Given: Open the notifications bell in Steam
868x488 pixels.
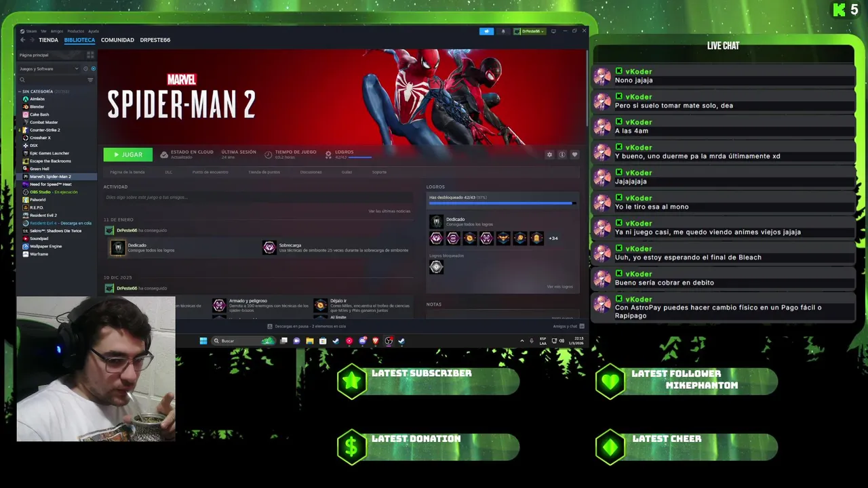Looking at the screenshot, I should point(502,31).
